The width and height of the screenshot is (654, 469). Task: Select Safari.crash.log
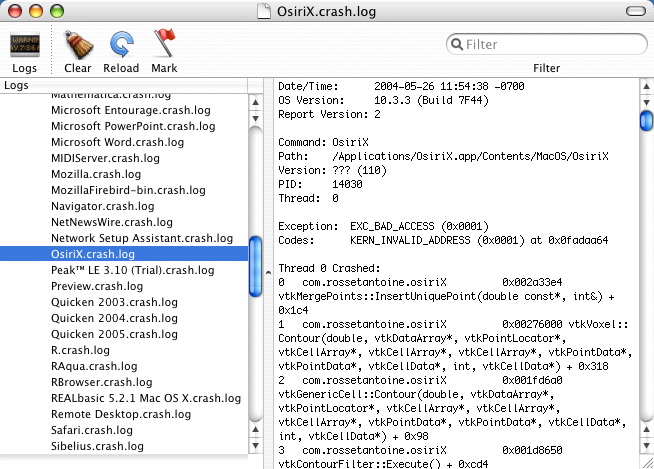pyautogui.click(x=92, y=430)
